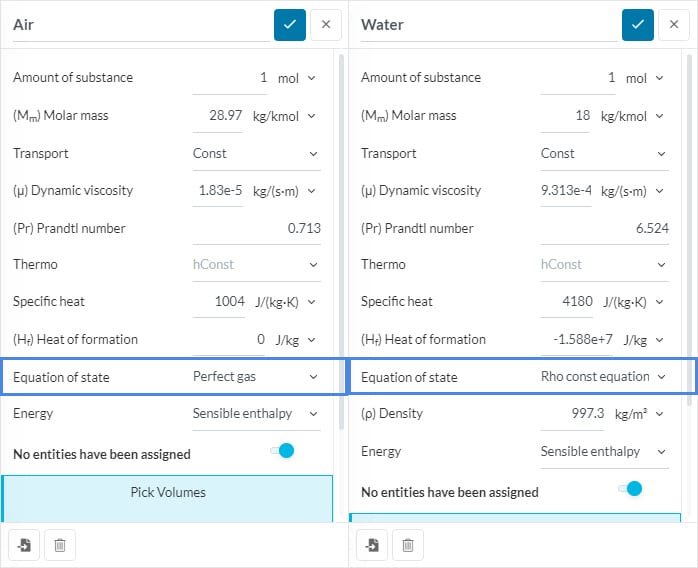Click import icon below Air panel
The height and width of the screenshot is (568, 698).
(x=24, y=545)
